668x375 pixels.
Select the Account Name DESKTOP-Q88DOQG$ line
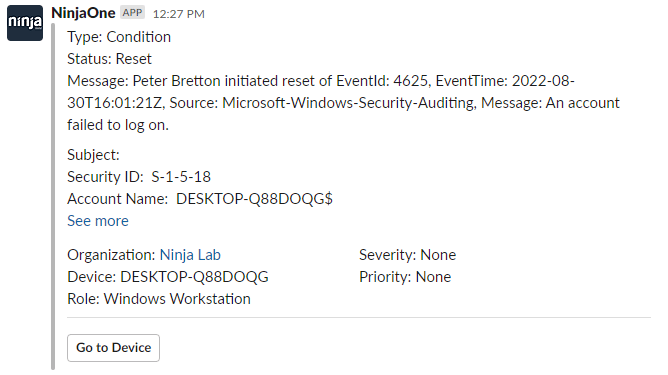click(200, 199)
